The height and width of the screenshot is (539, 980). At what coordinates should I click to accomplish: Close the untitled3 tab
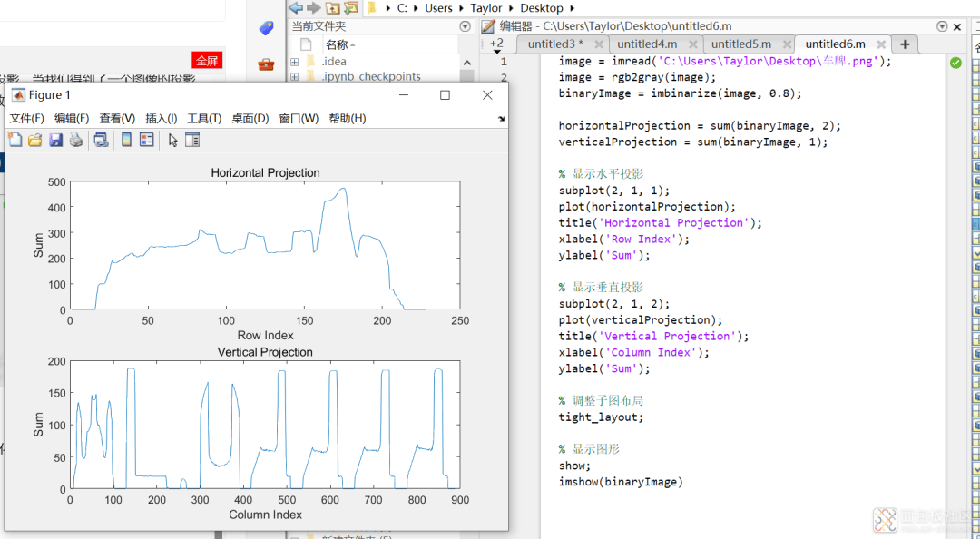(599, 44)
